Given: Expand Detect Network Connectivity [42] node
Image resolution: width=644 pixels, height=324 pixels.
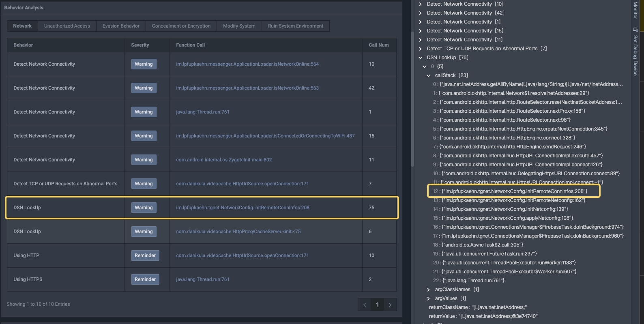Looking at the screenshot, I should [x=420, y=13].
